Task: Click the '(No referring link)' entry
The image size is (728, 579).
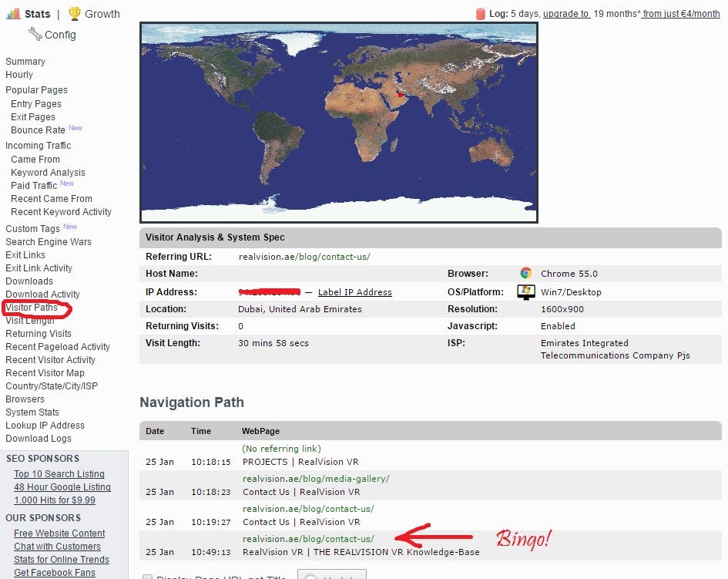Action: (281, 449)
